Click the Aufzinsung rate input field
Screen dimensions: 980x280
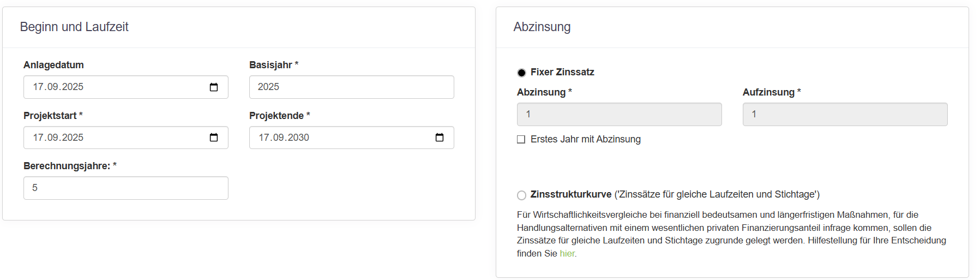(x=845, y=115)
